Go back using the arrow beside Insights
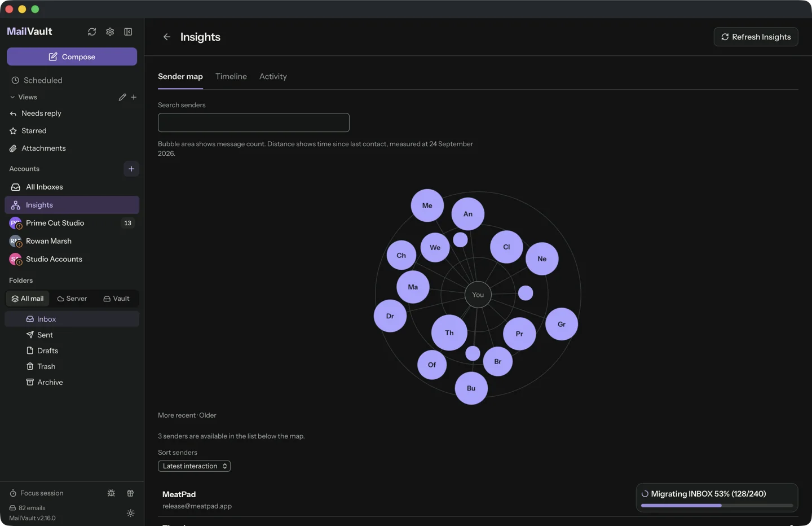 pyautogui.click(x=167, y=37)
